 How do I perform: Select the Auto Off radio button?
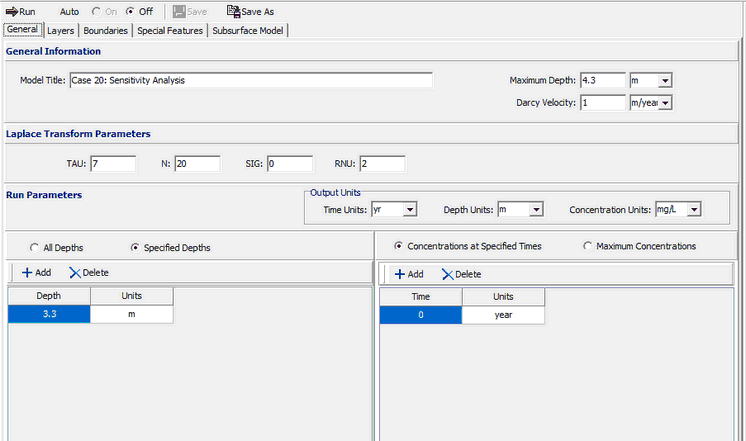130,12
